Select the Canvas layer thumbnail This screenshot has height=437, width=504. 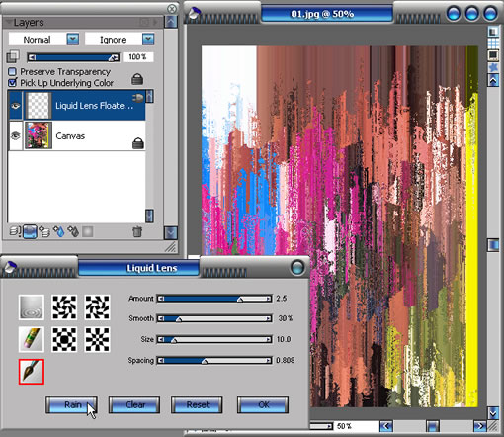tap(39, 135)
